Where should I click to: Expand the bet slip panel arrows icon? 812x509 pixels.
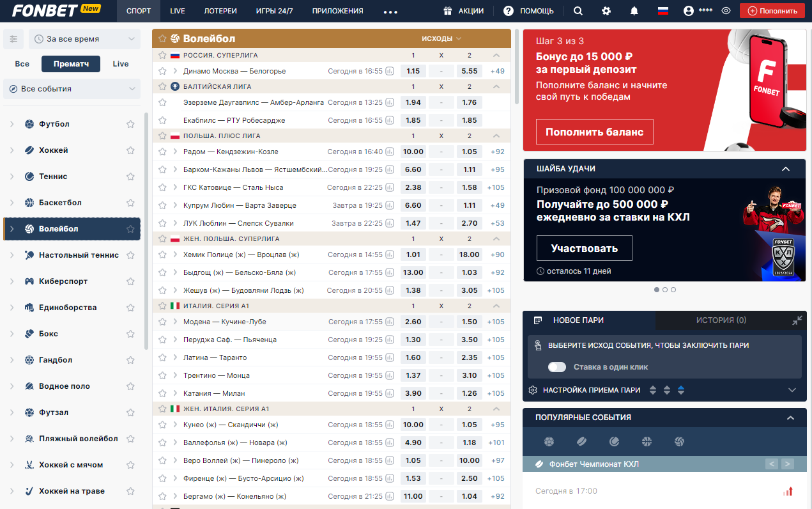(x=797, y=320)
